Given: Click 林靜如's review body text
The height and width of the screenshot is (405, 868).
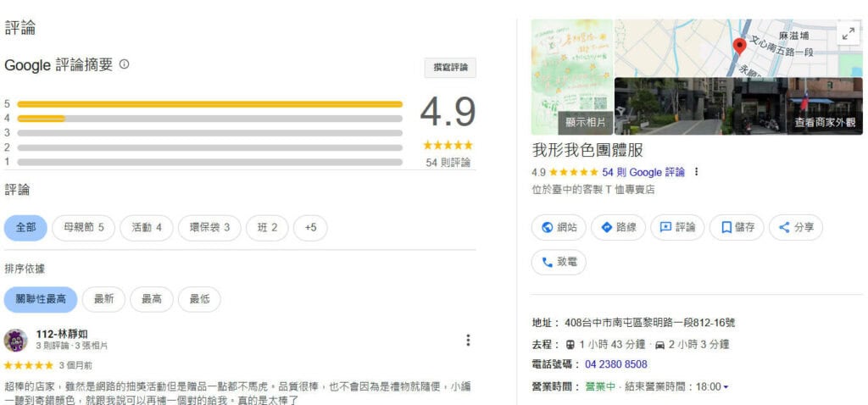Looking at the screenshot, I should pyautogui.click(x=237, y=393).
